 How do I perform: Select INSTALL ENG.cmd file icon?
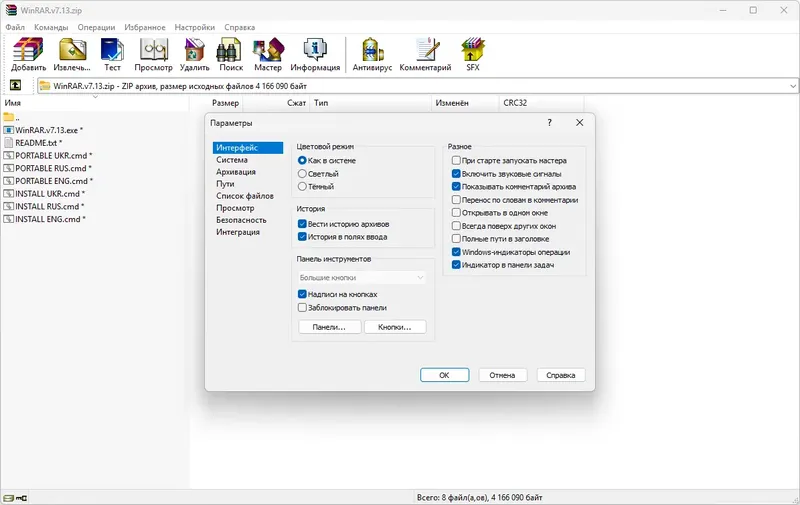[x=8, y=219]
